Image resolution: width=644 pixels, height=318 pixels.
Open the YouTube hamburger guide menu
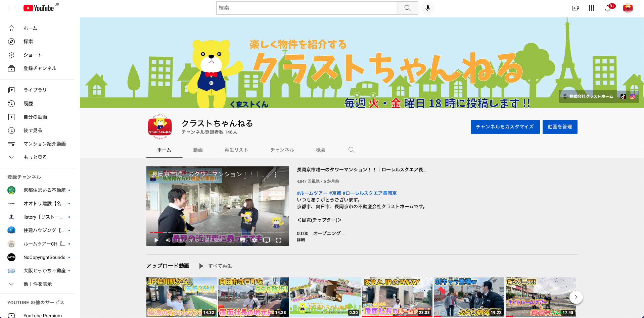[x=11, y=8]
